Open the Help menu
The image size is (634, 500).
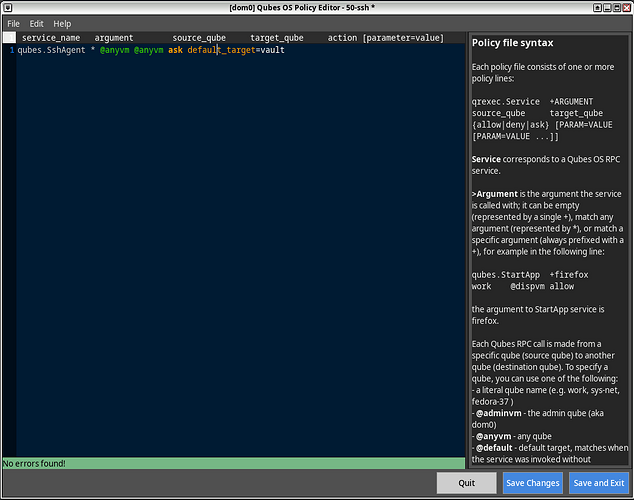coord(62,24)
